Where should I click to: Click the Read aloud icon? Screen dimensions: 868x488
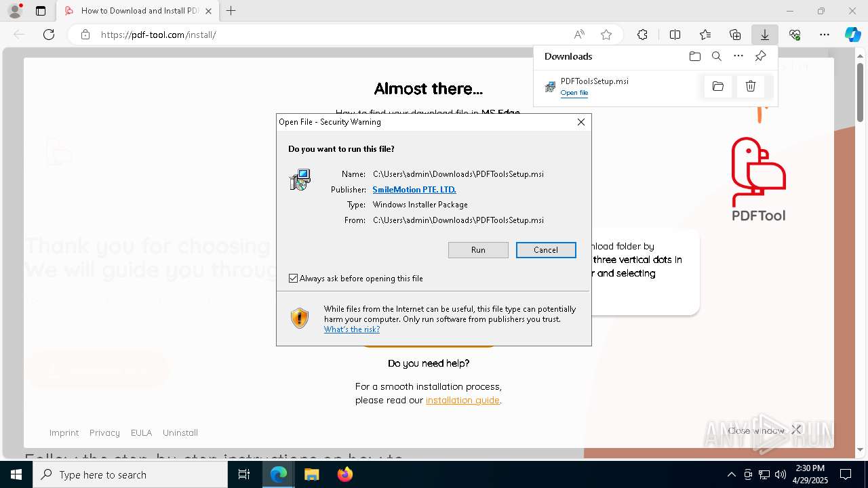579,35
